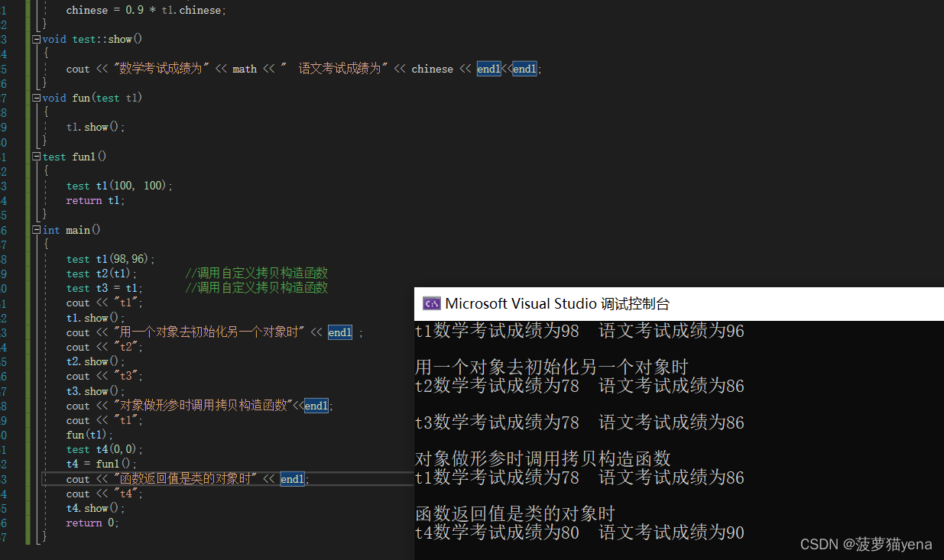944x560 pixels.
Task: Click the 't2.show();' line
Action: [x=95, y=361]
